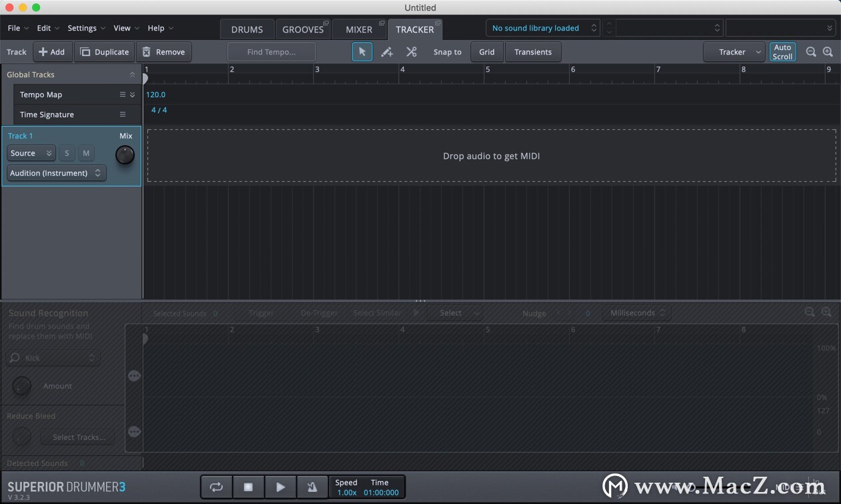Click the Sound Recognition preview play icon
841x504 pixels.
pyautogui.click(x=417, y=312)
